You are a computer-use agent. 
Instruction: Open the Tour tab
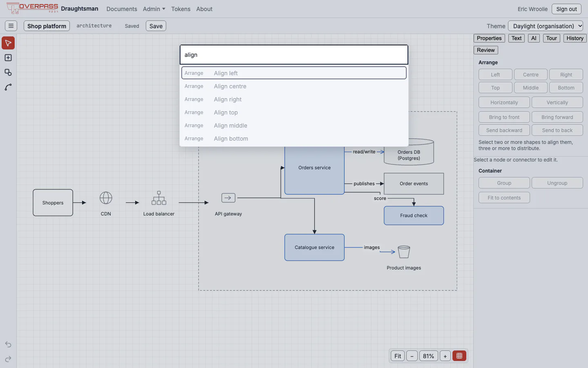click(x=552, y=38)
